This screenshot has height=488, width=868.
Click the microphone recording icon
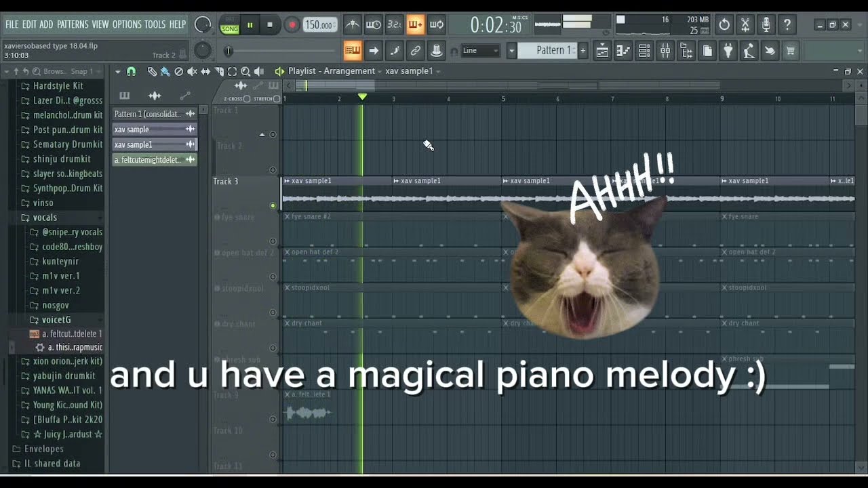click(x=766, y=25)
